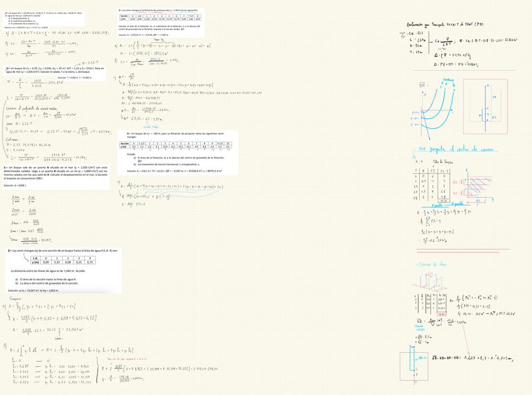
Task: Click the blue heading "Ejercicio de clase"
Action: click(432, 264)
